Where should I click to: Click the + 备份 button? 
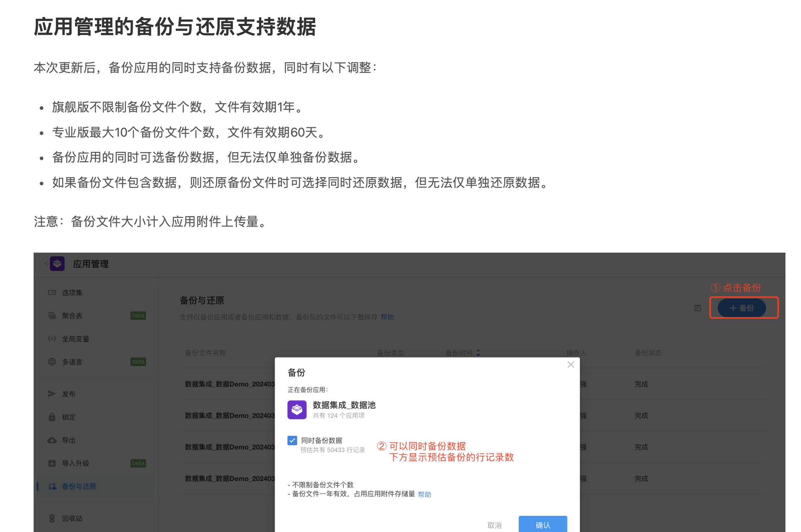742,308
